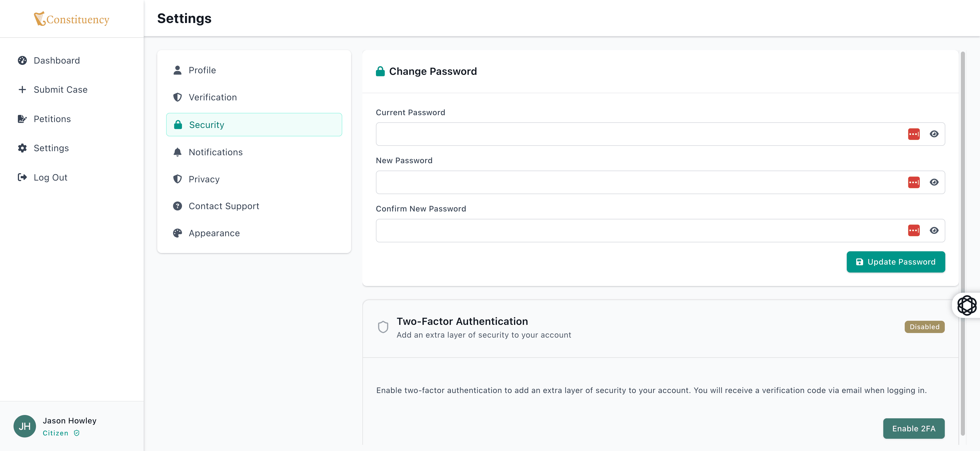
Task: Click the Notifications bell icon
Action: point(178,152)
